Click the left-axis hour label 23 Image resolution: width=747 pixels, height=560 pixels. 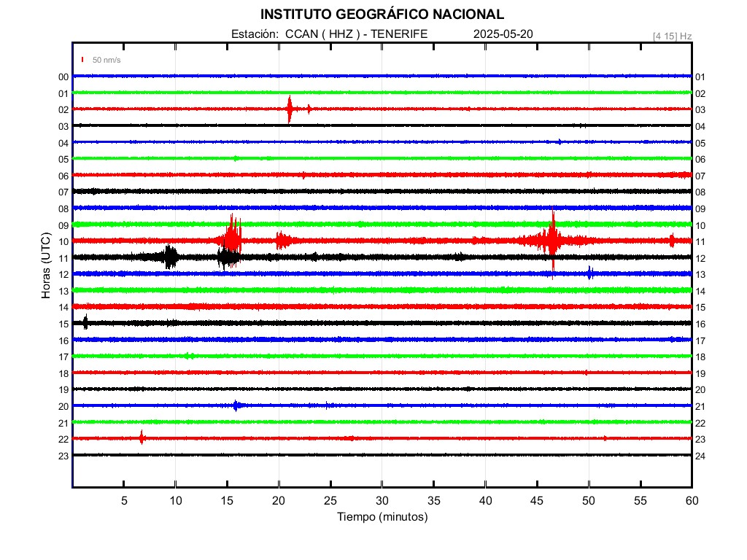point(63,456)
